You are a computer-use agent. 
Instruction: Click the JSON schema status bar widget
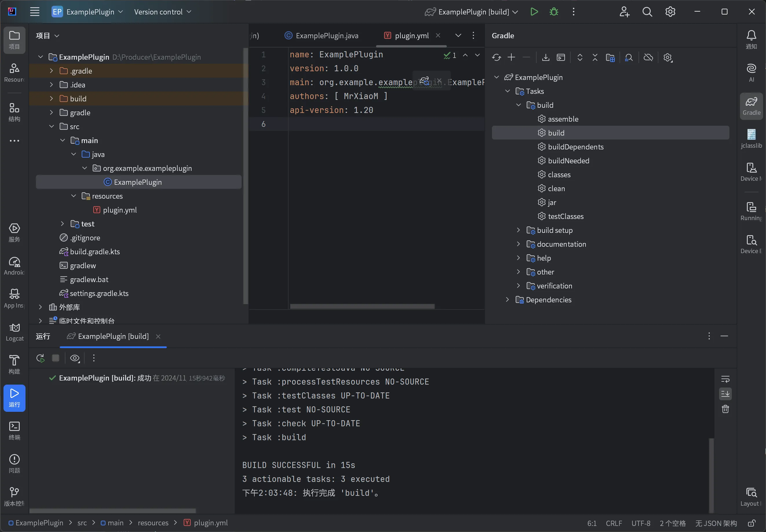pyautogui.click(x=716, y=523)
